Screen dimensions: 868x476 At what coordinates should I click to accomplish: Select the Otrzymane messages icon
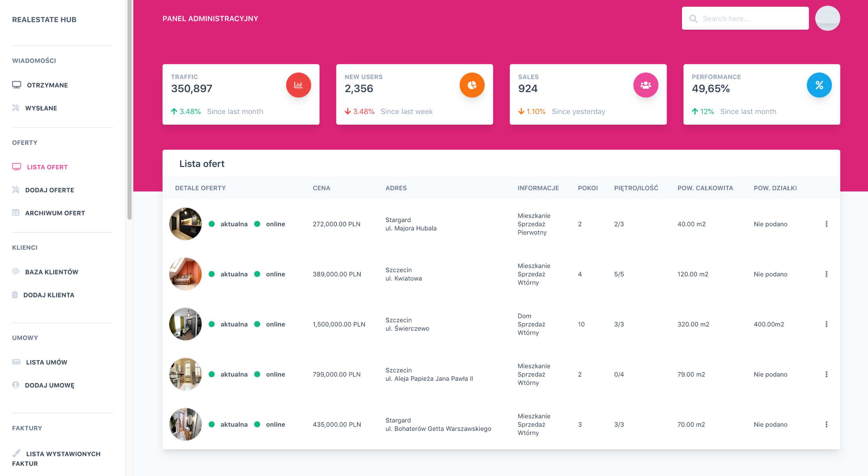pyautogui.click(x=16, y=84)
